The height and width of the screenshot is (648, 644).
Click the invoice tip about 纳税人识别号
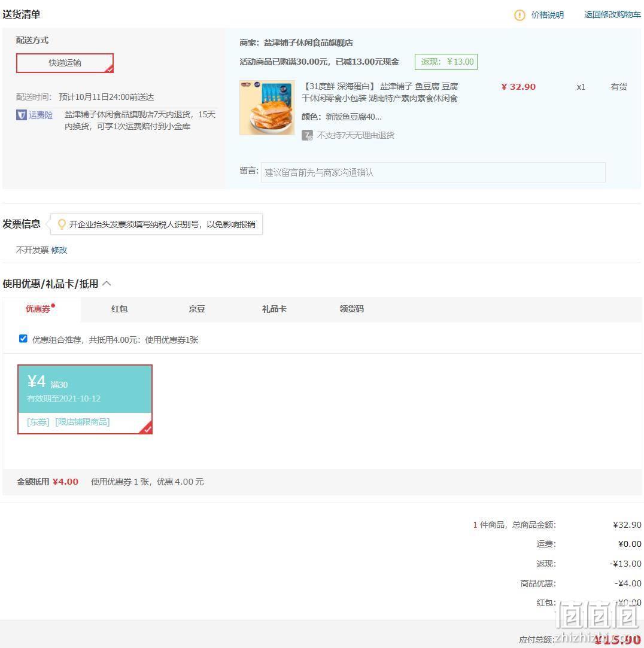pyautogui.click(x=162, y=224)
